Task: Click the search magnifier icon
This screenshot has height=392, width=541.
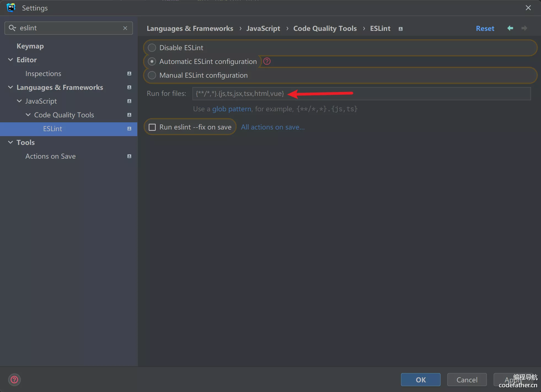Action: click(12, 28)
